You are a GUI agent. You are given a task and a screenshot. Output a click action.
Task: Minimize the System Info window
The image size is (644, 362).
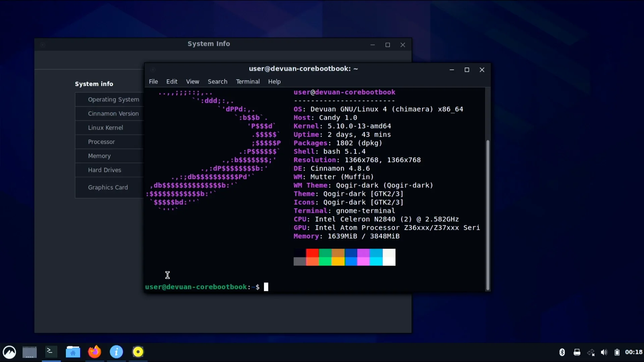(x=373, y=45)
